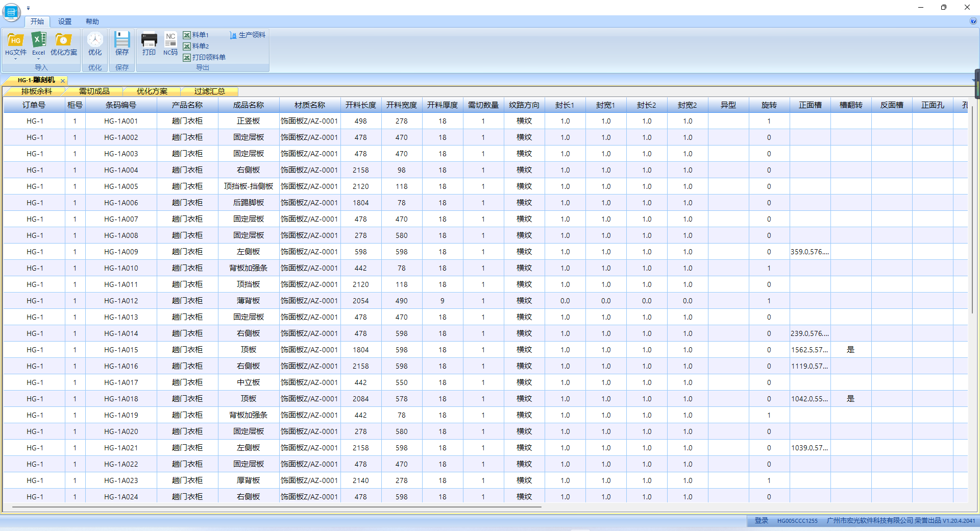Open the 帮助 ribbon tab
980x531 pixels.
pyautogui.click(x=92, y=21)
